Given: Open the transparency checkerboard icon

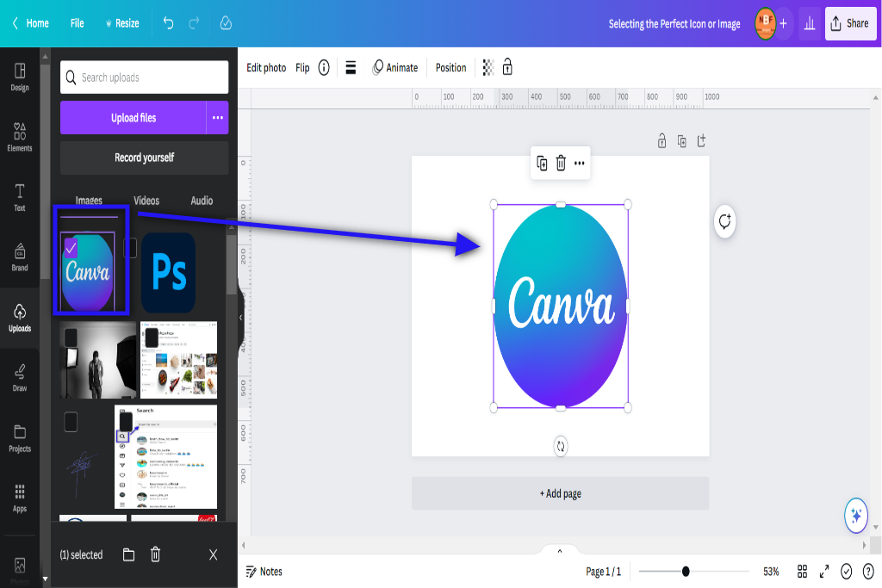Looking at the screenshot, I should point(488,67).
